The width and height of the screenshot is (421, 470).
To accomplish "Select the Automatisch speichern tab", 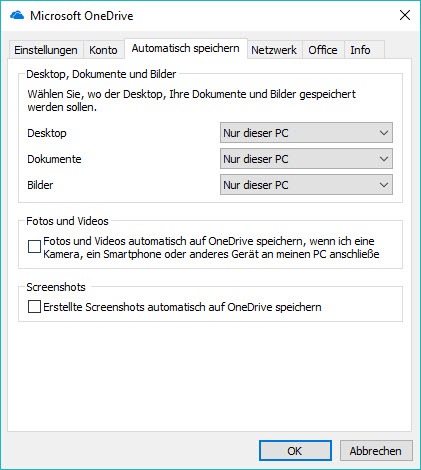I will pyautogui.click(x=185, y=48).
